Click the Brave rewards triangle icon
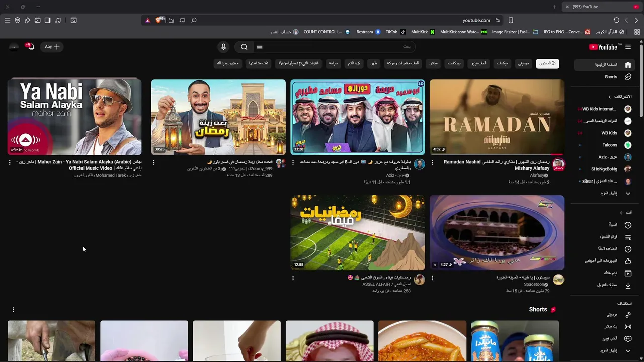This screenshot has height=362, width=644. [x=147, y=20]
